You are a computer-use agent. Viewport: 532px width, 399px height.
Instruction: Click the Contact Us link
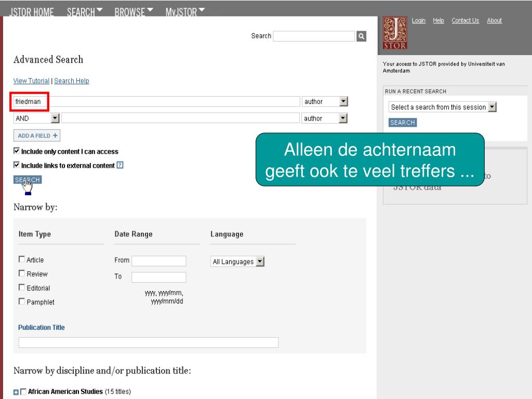(465, 20)
